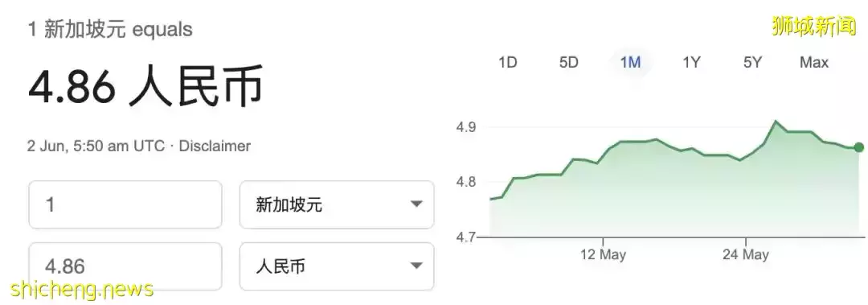
Task: Expand the 人民币 target currency selector
Action: (x=337, y=266)
